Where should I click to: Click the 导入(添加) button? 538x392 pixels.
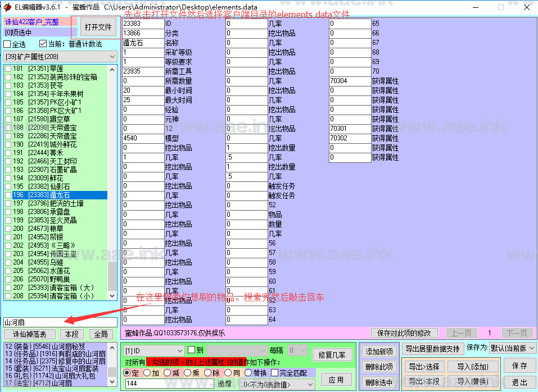point(473,367)
